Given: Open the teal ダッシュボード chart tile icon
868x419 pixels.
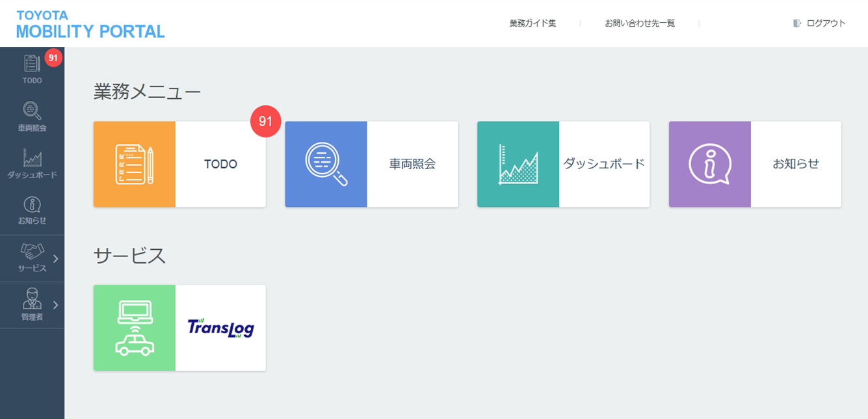Looking at the screenshot, I should click(518, 165).
